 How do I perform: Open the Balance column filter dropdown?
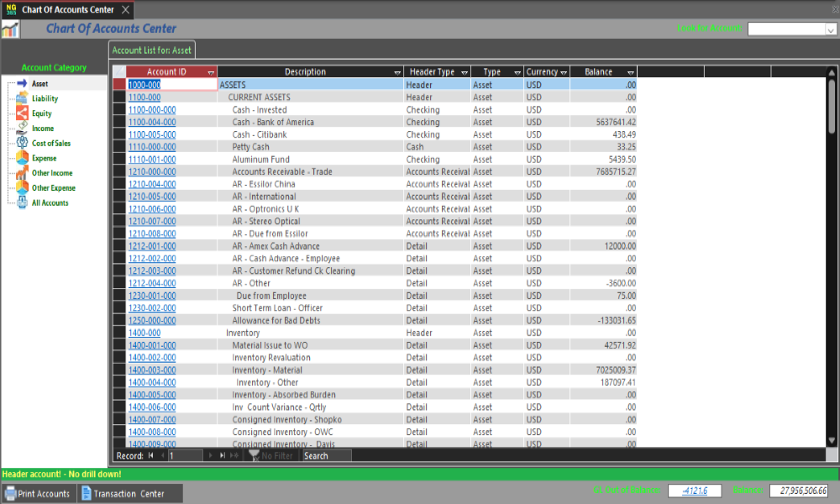click(x=630, y=73)
